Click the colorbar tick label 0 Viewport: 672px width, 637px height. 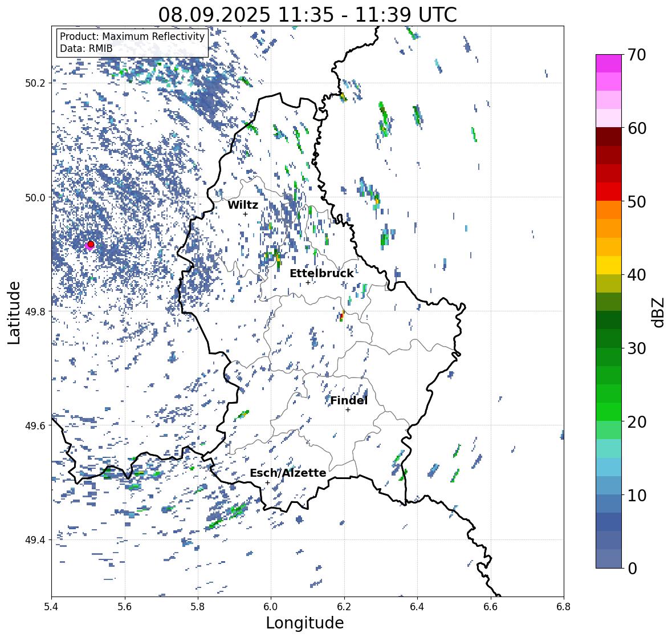(632, 569)
